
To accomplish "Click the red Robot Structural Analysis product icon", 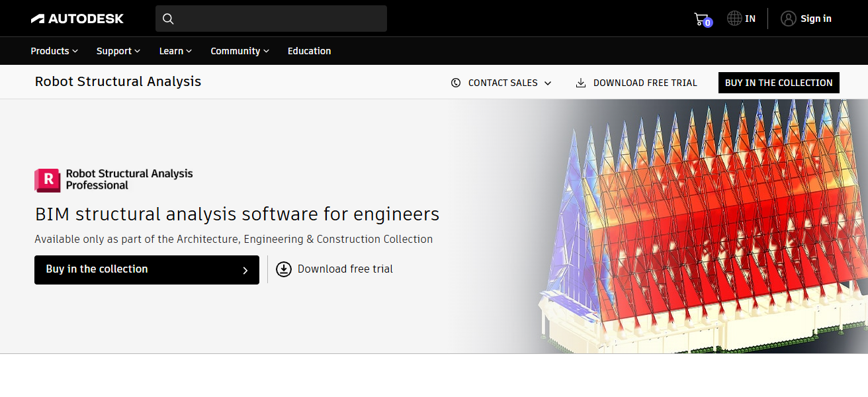I will click(47, 180).
